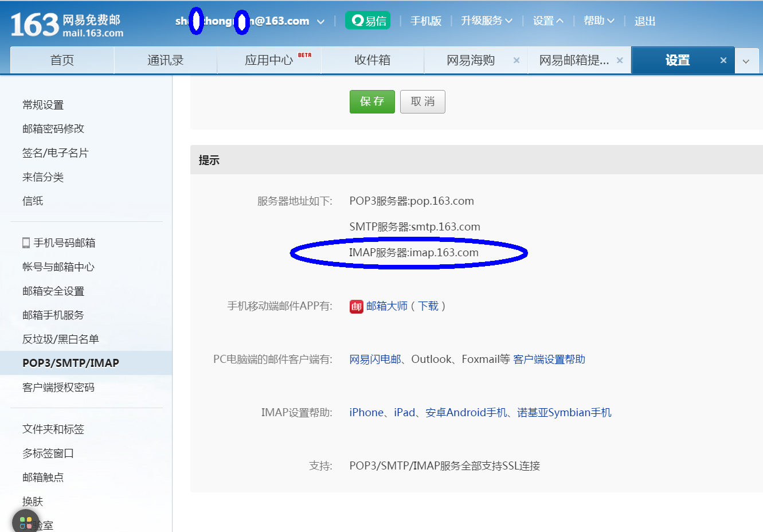Screen dimensions: 763x532
Task: Open 诺基亚Symbian手机 setup help
Action: (x=564, y=413)
